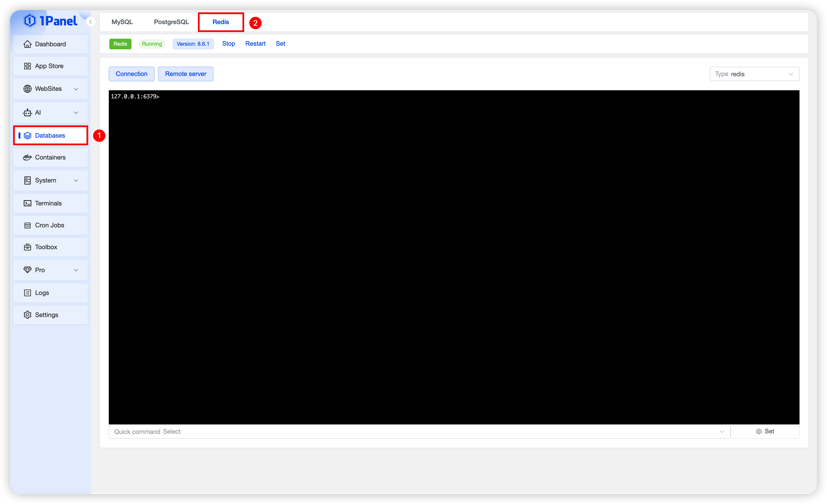Open the Type redis dropdown

(754, 74)
